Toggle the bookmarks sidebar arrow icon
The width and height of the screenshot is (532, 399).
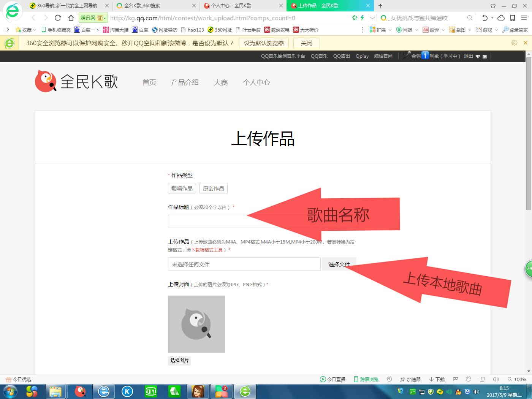(7, 30)
